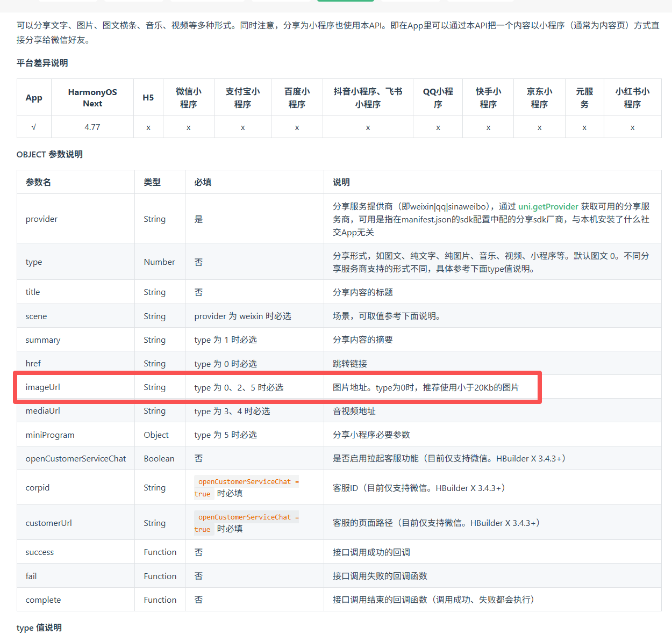The height and width of the screenshot is (635, 672).
Task: Click the 微信小程序 column header
Action: click(x=189, y=98)
